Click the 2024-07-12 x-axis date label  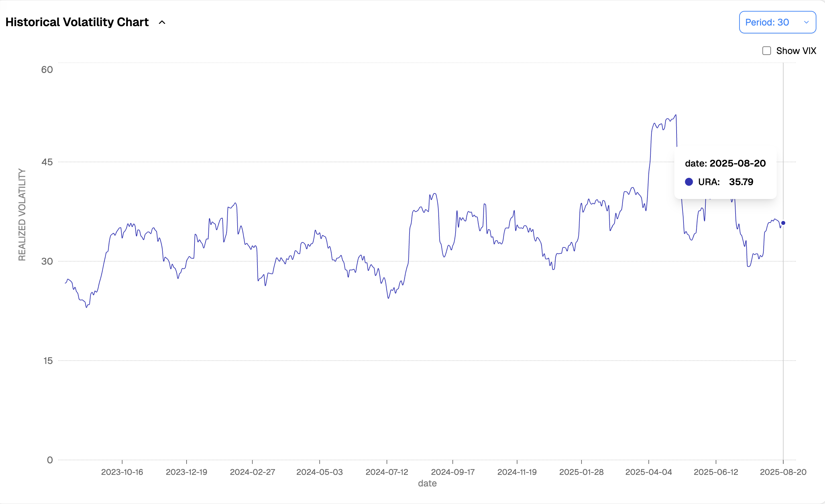click(x=387, y=472)
